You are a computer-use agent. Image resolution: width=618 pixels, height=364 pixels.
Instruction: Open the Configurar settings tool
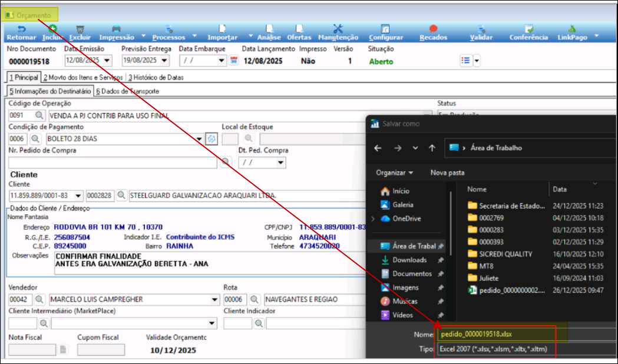click(385, 29)
